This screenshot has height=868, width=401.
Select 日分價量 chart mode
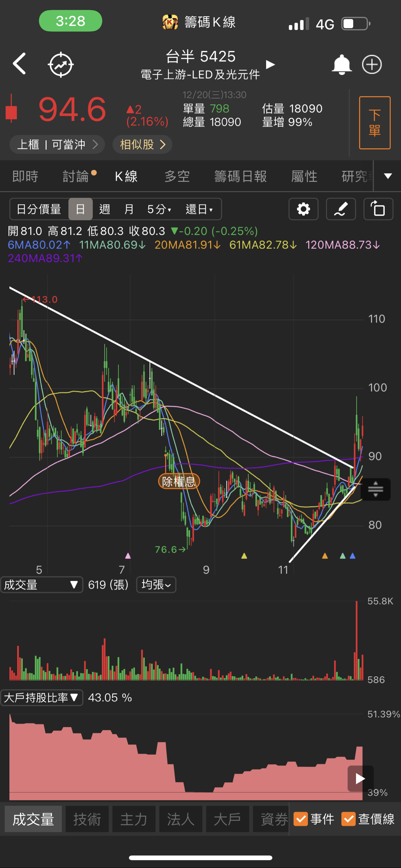pyautogui.click(x=39, y=209)
